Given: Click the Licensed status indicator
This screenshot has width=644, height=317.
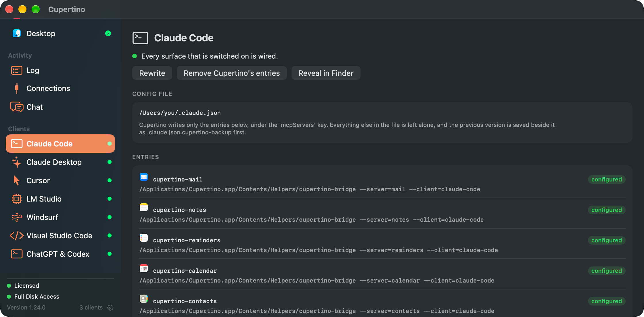Looking at the screenshot, I should pos(23,286).
